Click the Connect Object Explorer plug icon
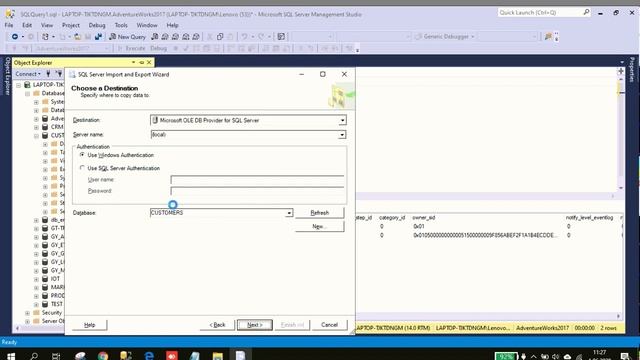The image size is (640, 360). click(48, 74)
